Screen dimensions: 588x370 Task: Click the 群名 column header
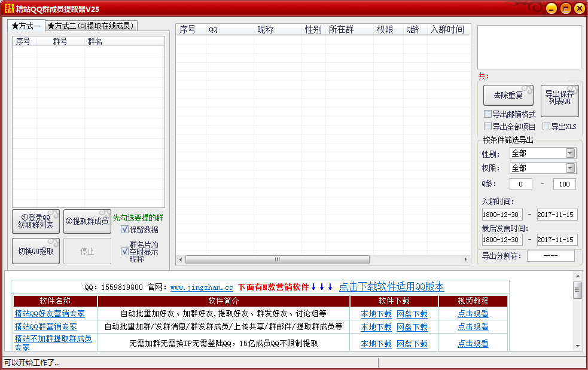(124, 41)
